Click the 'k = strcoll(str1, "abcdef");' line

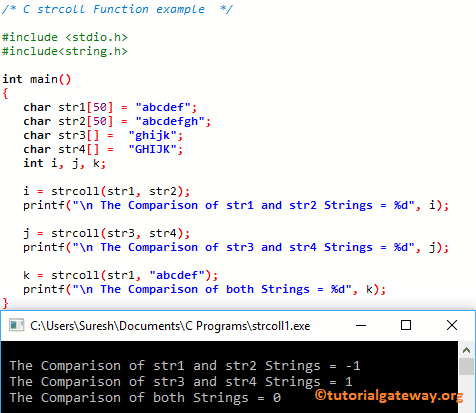coord(120,275)
